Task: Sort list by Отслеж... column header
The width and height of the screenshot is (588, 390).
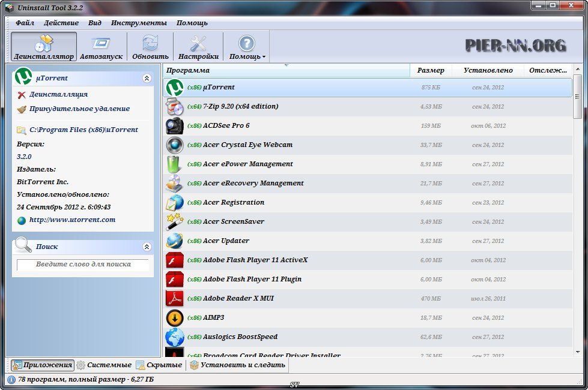Action: [x=548, y=70]
